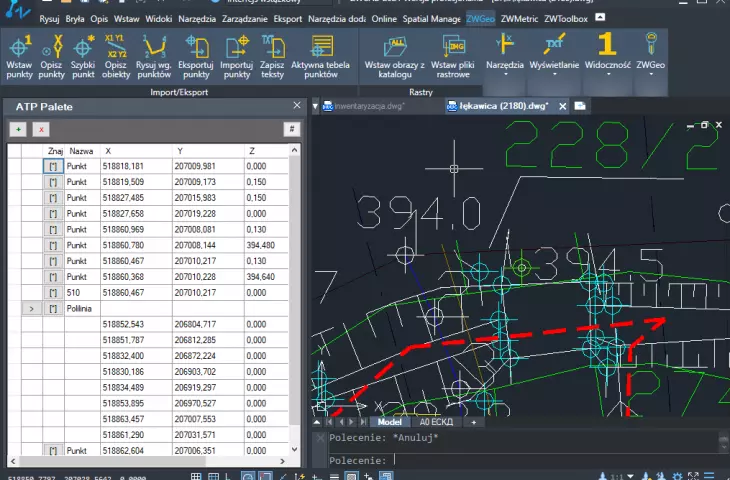This screenshot has height=480, width=730.
Task: Toggle mark box for row 518860,780
Action: pos(53,245)
